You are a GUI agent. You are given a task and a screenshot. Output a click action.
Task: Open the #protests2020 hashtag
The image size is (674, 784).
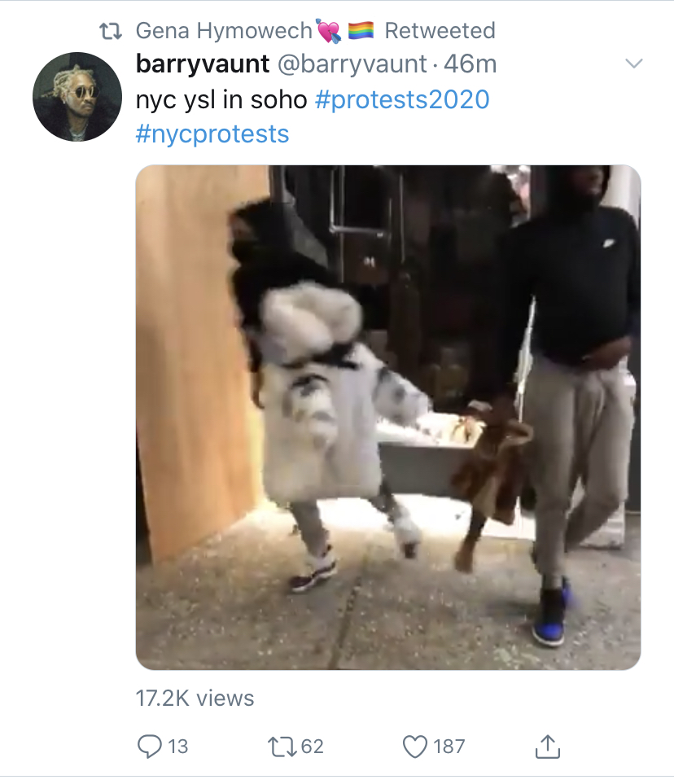pos(402,99)
